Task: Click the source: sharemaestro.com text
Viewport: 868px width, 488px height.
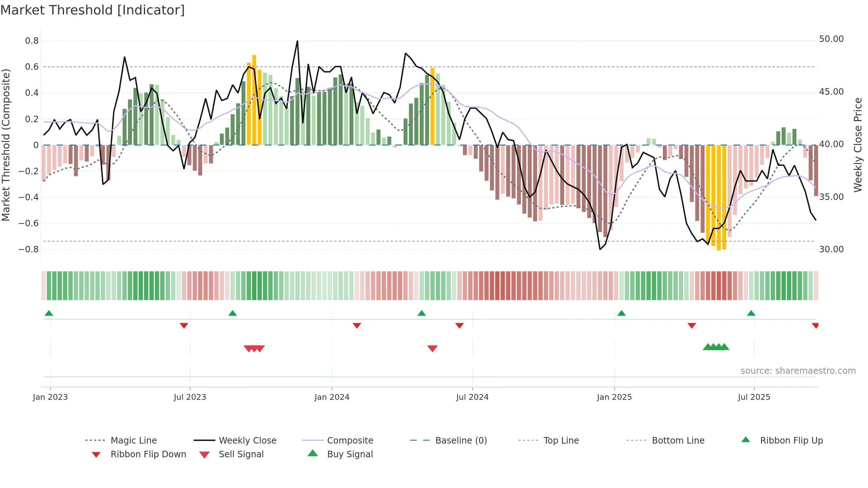Action: tap(798, 371)
